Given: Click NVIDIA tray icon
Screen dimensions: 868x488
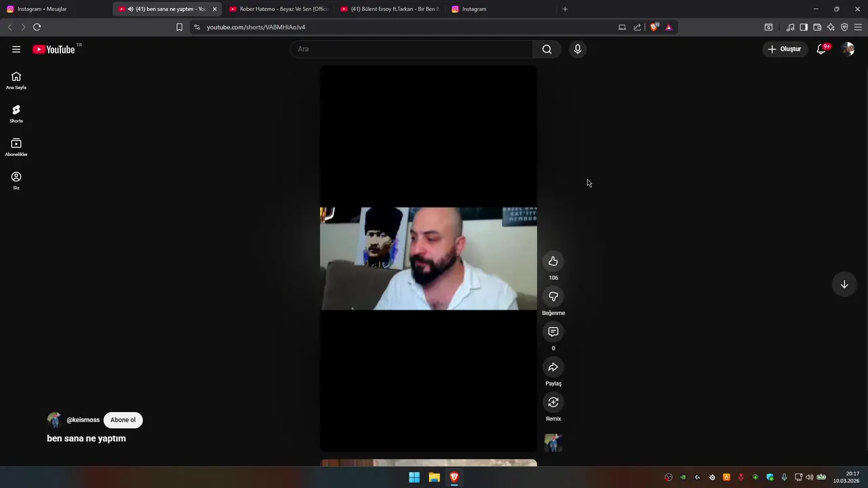Looking at the screenshot, I should 683,477.
